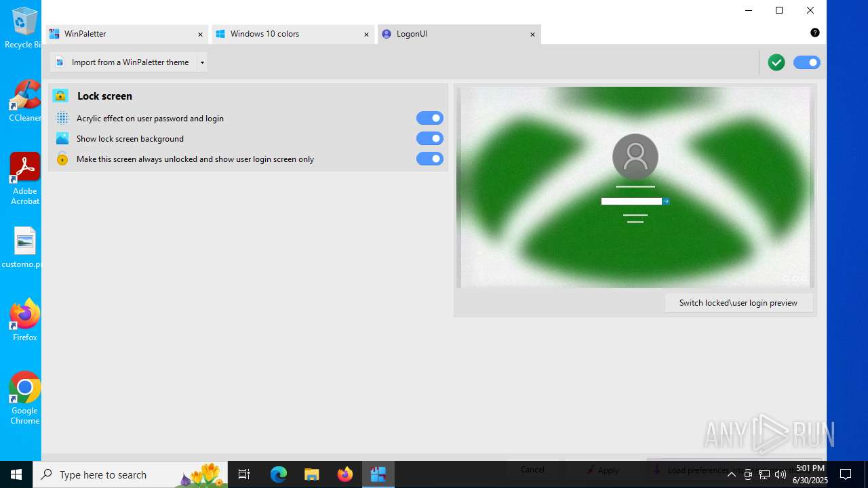
Task: Show hidden system tray icons
Action: pos(732,474)
